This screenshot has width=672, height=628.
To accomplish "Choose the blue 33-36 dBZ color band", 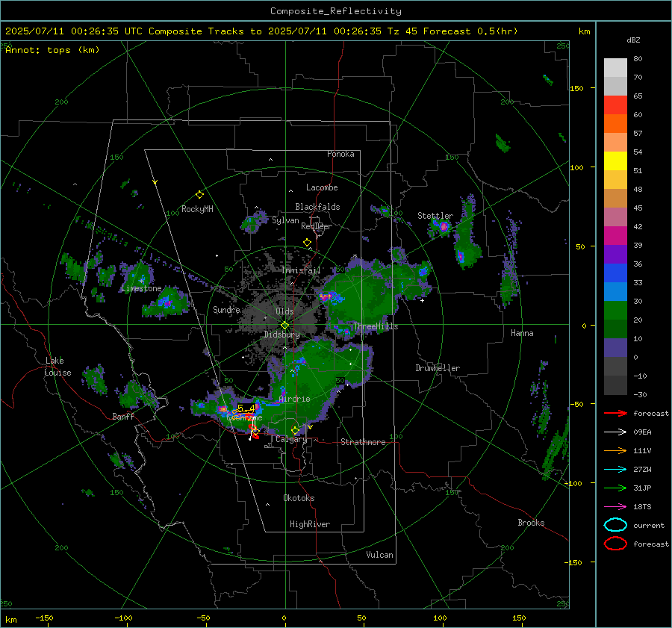I will pos(615,273).
